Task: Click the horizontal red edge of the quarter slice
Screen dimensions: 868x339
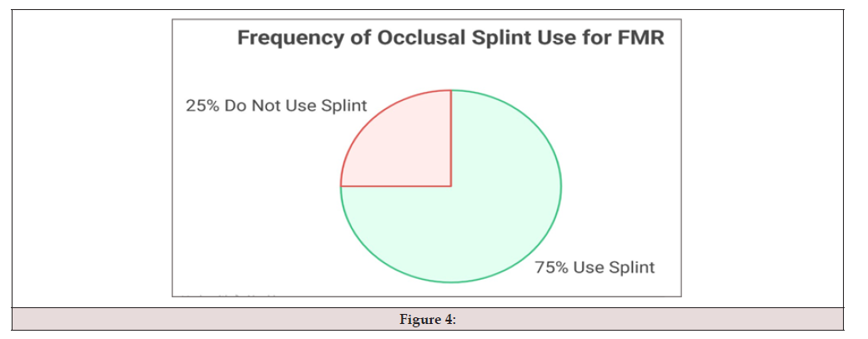Action: point(396,186)
